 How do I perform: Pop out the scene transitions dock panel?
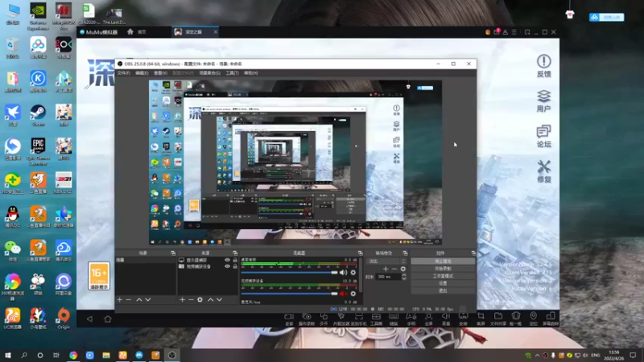tap(405, 253)
